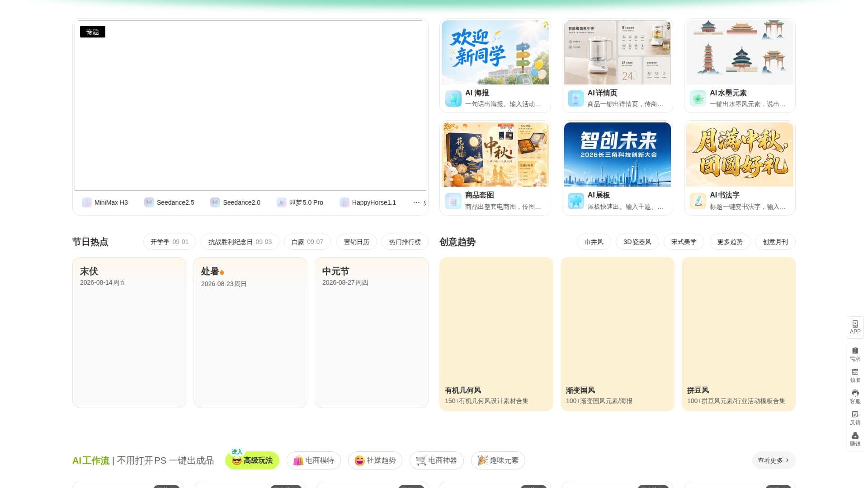Open the 创意月刊 button
This screenshot has width=868, height=488.
point(775,242)
